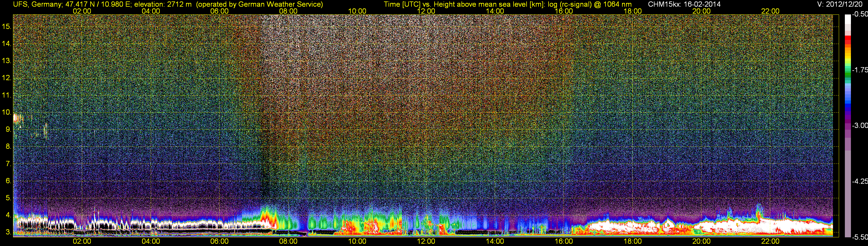Viewport: 868px width, 246px height.
Task: Click the '10:00' label on the top axis
Action: [x=357, y=11]
